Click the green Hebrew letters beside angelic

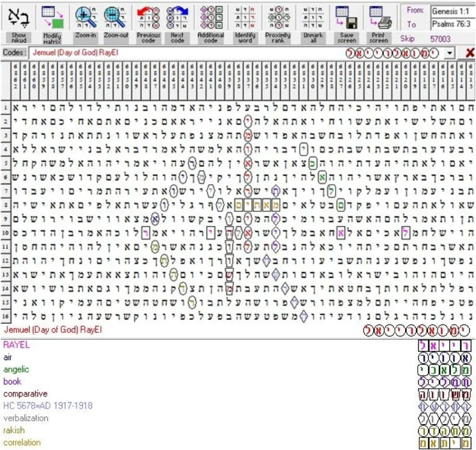tap(445, 370)
